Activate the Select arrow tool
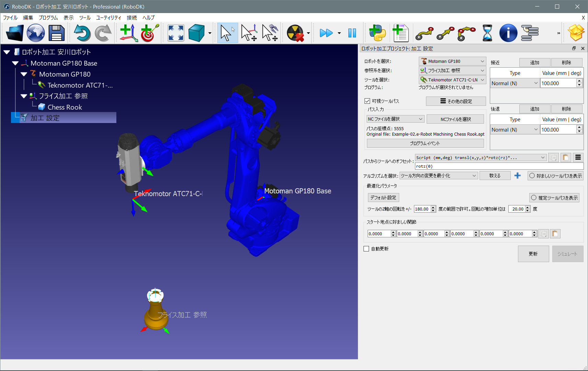588x371 pixels. click(x=228, y=33)
